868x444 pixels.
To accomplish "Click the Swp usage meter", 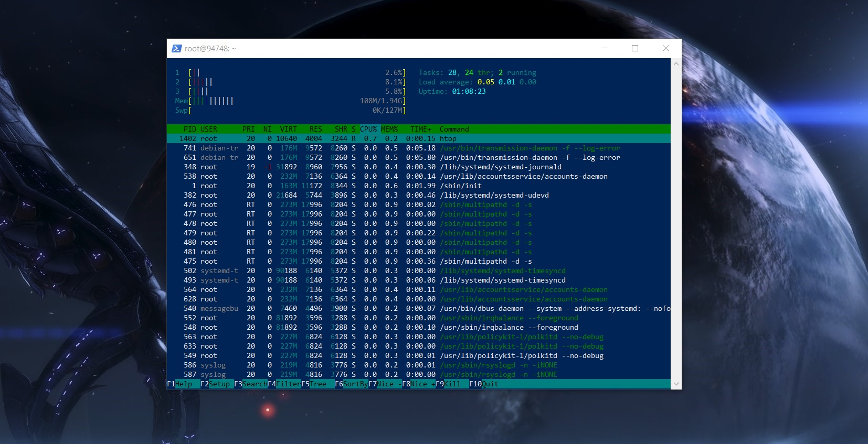I will [x=291, y=110].
